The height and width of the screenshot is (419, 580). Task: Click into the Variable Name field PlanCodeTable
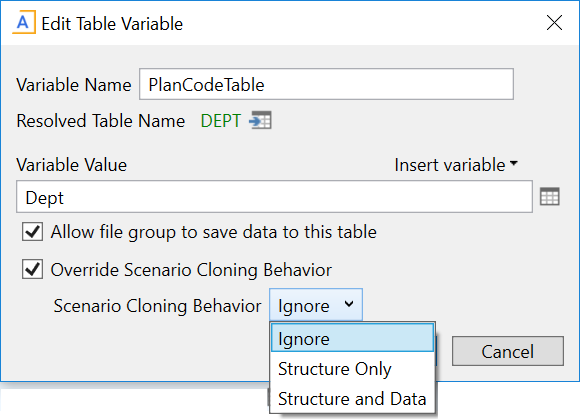pos(326,84)
